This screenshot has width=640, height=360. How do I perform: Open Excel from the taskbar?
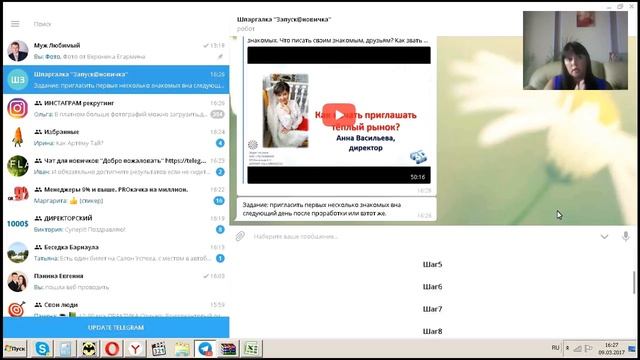pyautogui.click(x=251, y=349)
